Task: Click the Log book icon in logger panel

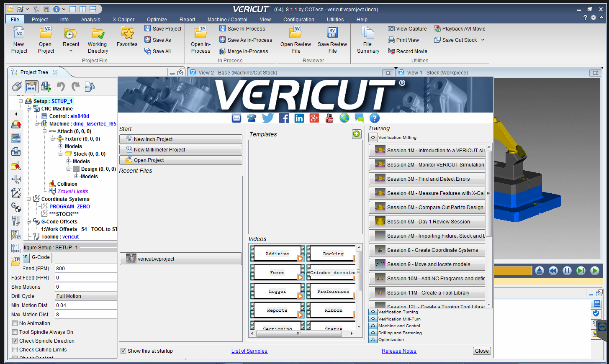Action: pos(597,303)
